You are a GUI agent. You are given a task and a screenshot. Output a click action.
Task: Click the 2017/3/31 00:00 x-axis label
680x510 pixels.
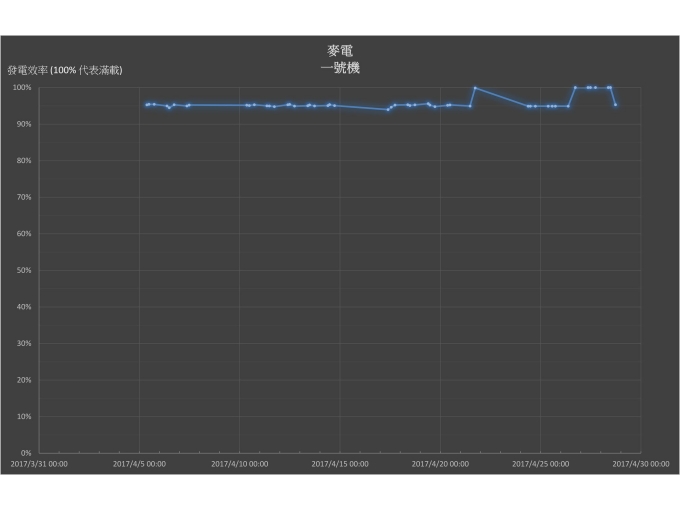[x=39, y=464]
